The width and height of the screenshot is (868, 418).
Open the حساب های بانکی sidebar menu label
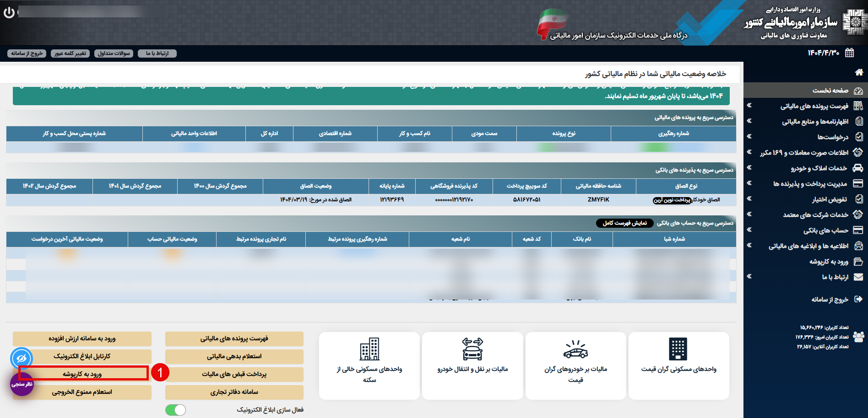tap(826, 230)
